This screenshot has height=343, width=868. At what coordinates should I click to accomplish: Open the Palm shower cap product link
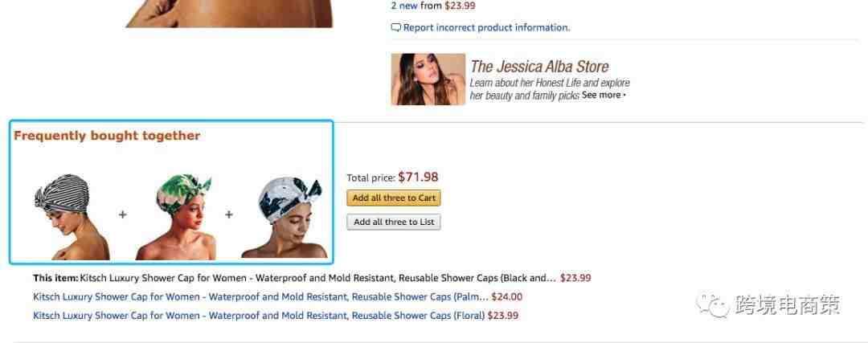(x=260, y=297)
